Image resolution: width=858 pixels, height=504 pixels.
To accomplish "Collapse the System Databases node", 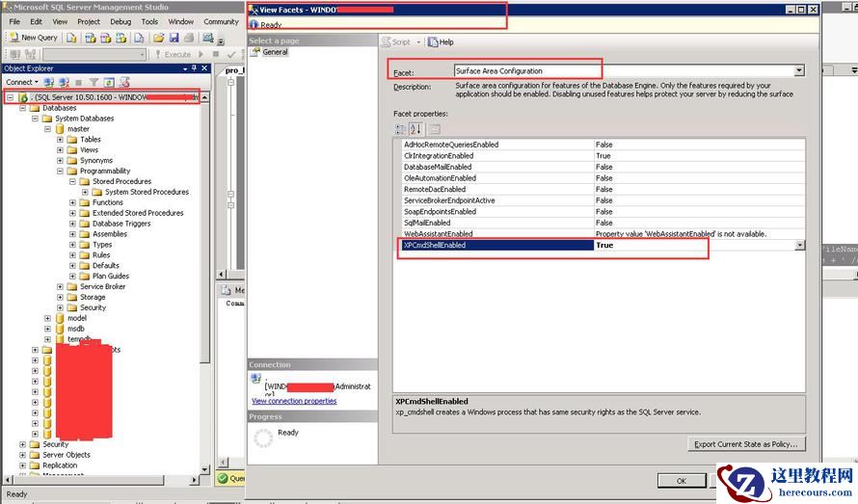I will (35, 119).
